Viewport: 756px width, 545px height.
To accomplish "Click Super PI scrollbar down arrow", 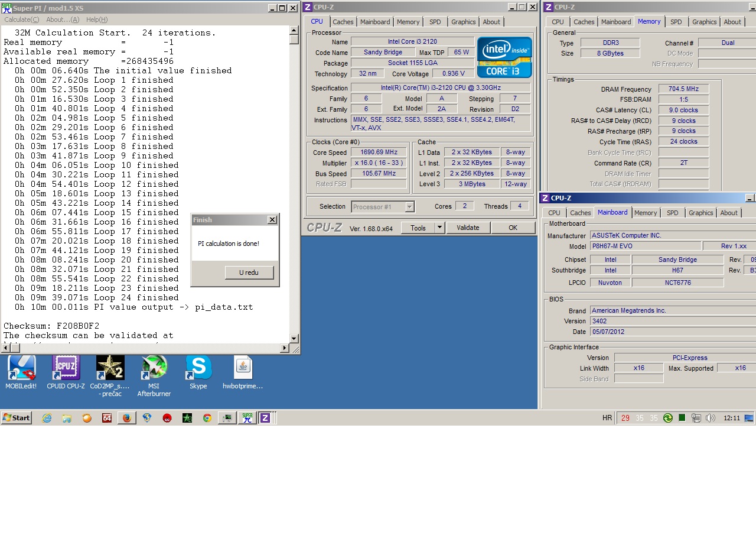I will tap(294, 339).
